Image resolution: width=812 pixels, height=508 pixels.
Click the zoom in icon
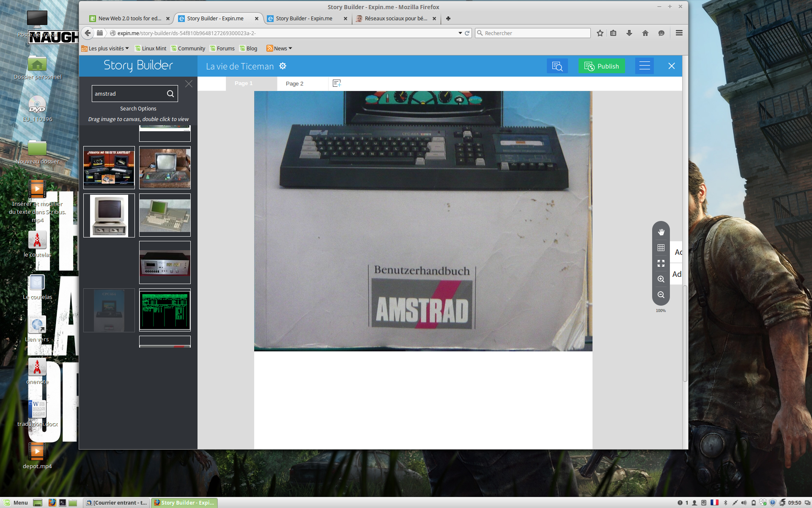coord(661,279)
